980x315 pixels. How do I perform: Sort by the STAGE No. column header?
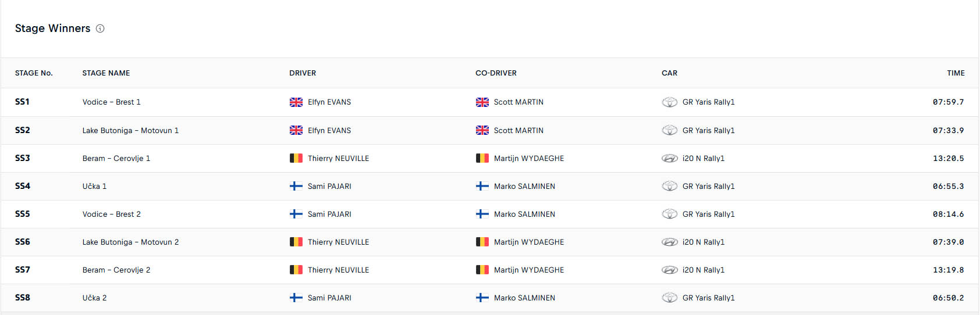[34, 73]
